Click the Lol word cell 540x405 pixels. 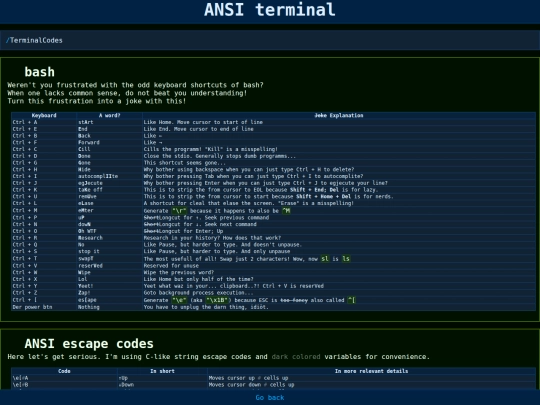click(x=110, y=279)
